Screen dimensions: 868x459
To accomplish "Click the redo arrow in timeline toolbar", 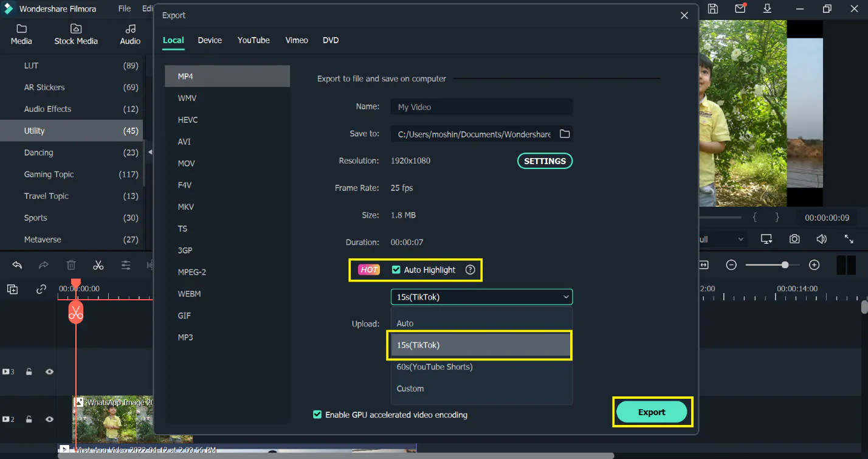I will (x=44, y=265).
